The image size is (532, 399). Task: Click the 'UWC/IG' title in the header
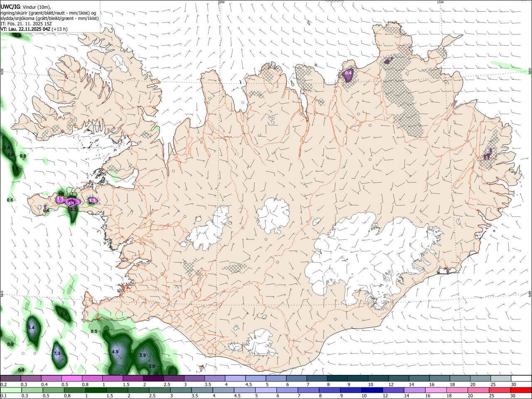(x=10, y=6)
